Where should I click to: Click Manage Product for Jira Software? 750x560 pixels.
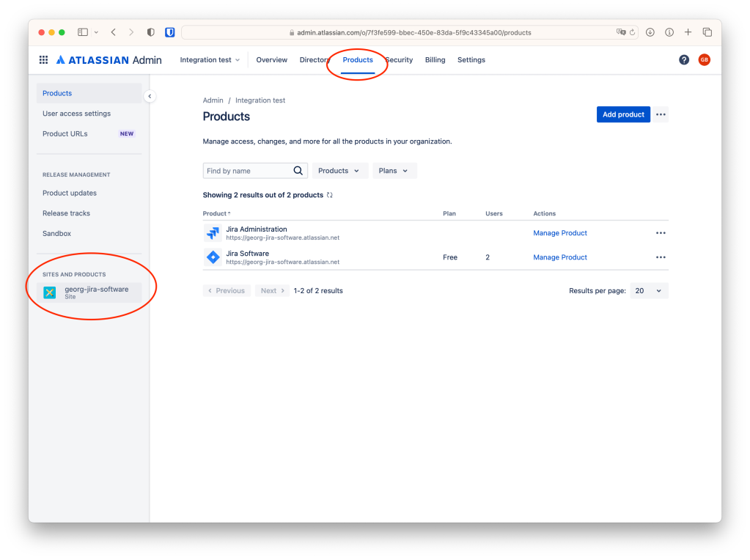(x=560, y=257)
